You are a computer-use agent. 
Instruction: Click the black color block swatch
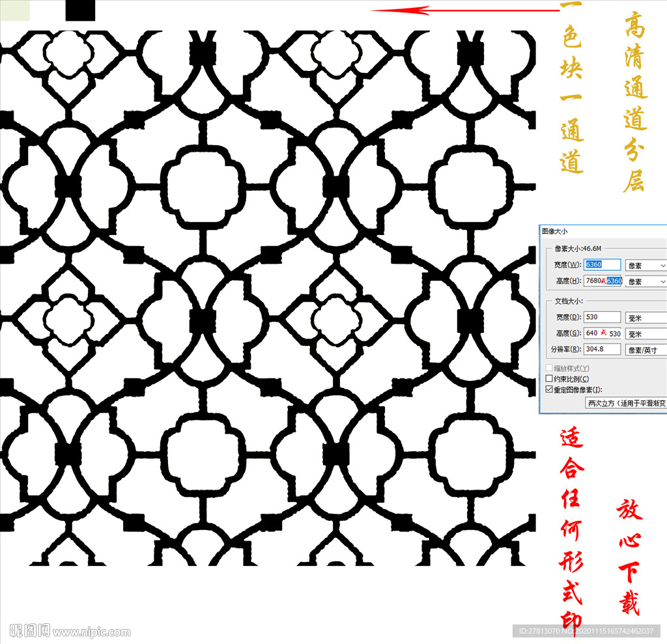click(80, 10)
